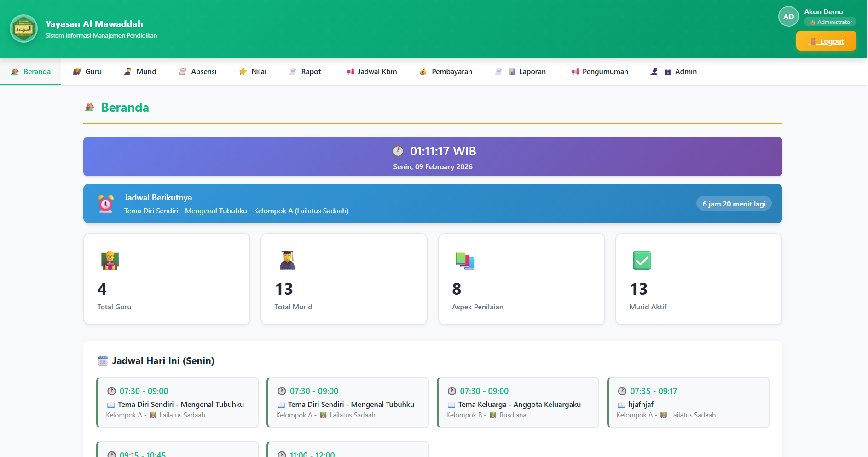Click the people icon beside Admin

(668, 72)
